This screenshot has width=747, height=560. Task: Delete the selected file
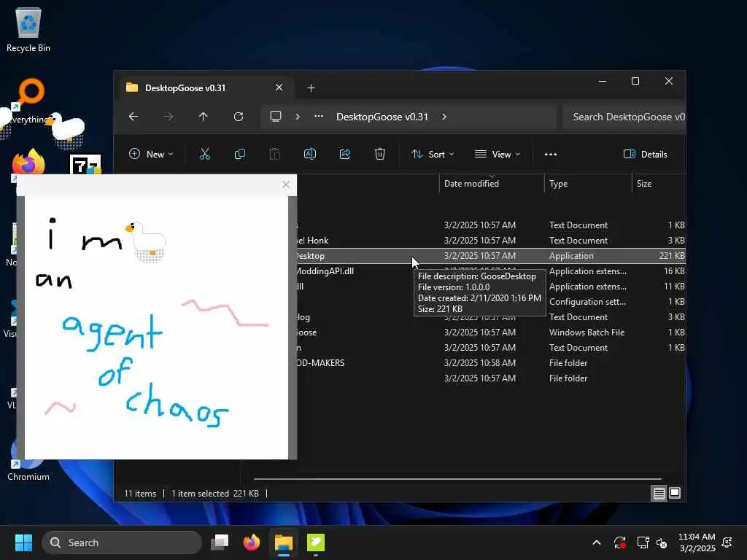coord(379,154)
